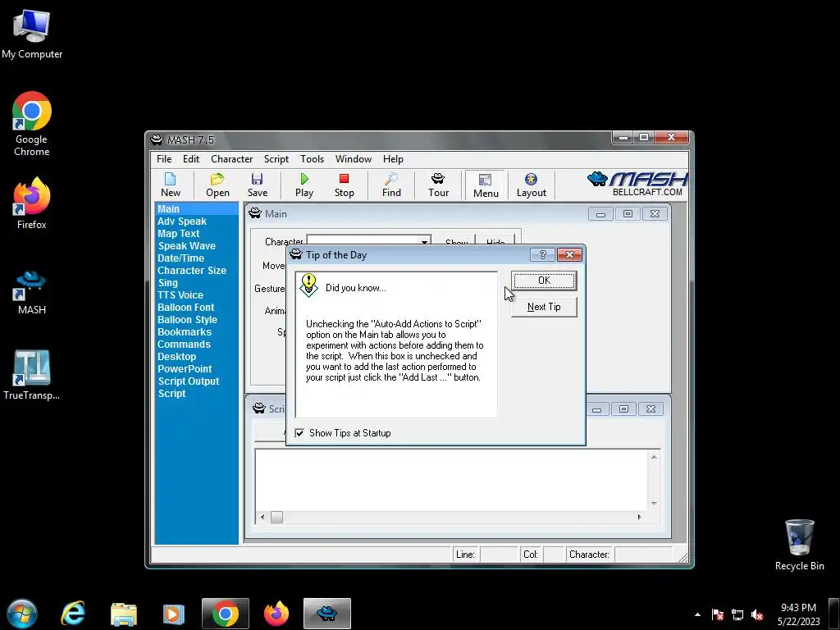Image resolution: width=840 pixels, height=630 pixels.
Task: Select Main in the sidebar list
Action: coord(197,209)
